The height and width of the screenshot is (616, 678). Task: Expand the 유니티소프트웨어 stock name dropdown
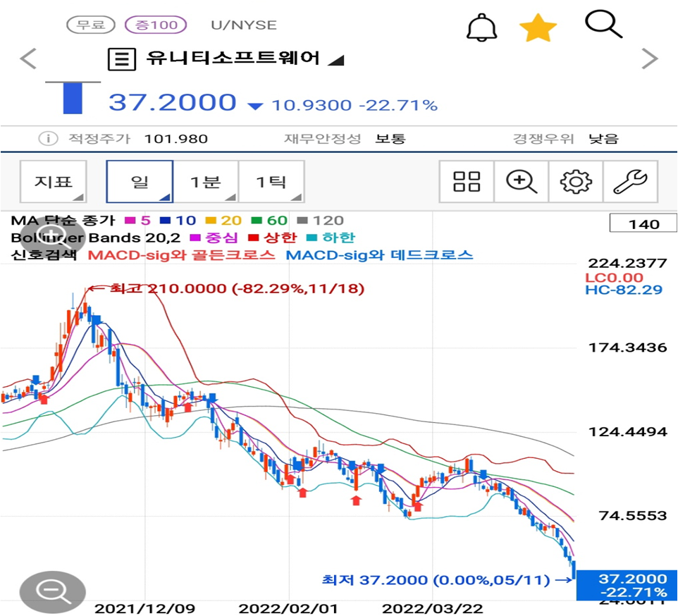tap(336, 60)
